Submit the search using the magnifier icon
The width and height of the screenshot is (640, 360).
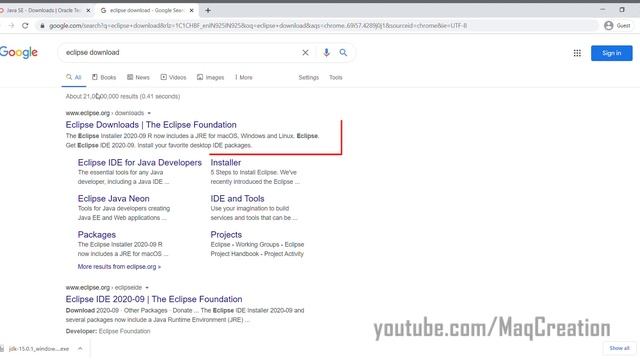(x=343, y=53)
